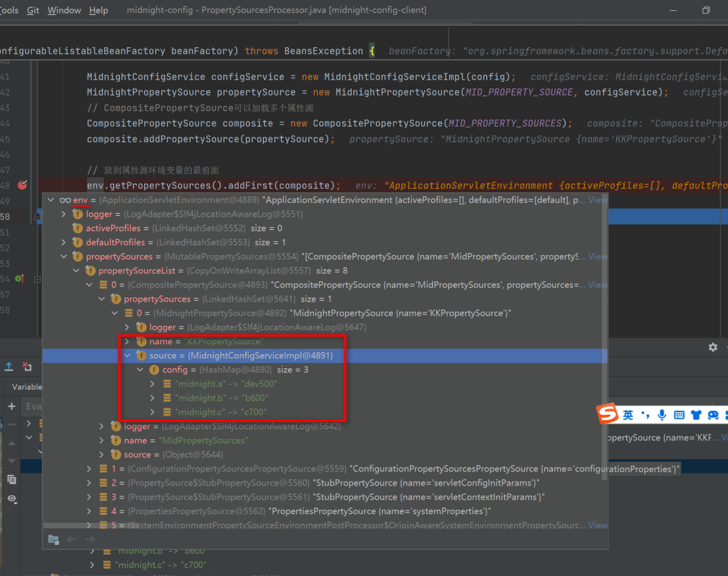Click the View link on propertySources row
This screenshot has height=576, width=728.
pos(597,256)
